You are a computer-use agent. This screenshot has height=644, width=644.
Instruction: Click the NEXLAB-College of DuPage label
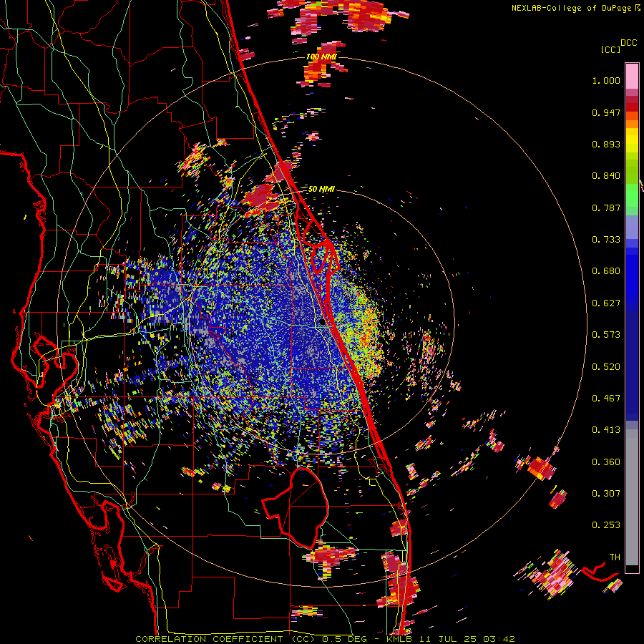tap(572, 8)
